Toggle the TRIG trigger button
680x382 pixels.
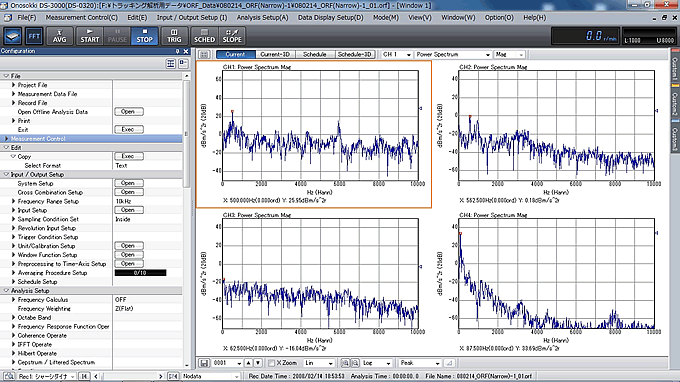click(174, 36)
